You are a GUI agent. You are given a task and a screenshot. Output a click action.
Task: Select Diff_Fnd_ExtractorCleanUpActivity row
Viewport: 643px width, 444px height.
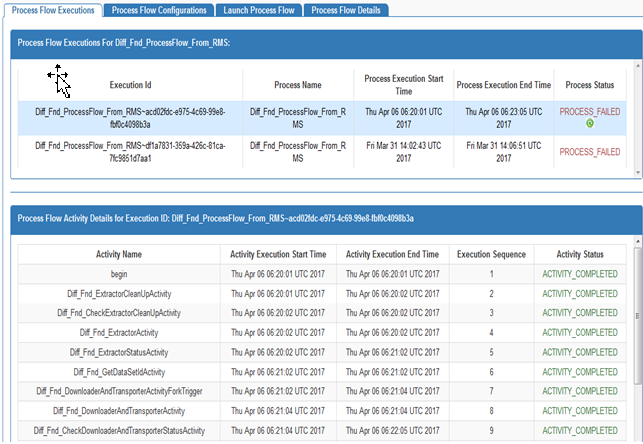[x=322, y=294]
